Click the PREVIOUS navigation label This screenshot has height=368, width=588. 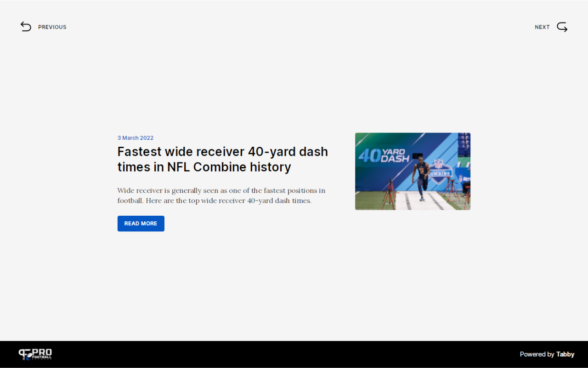52,27
